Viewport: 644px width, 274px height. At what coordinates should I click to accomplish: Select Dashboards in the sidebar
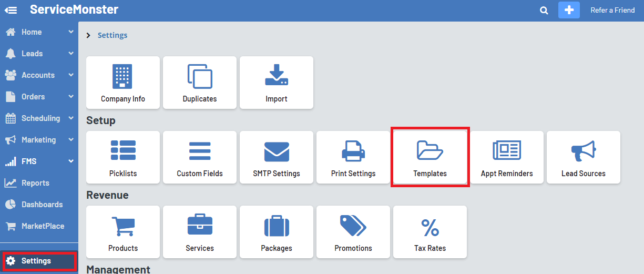[x=42, y=205]
